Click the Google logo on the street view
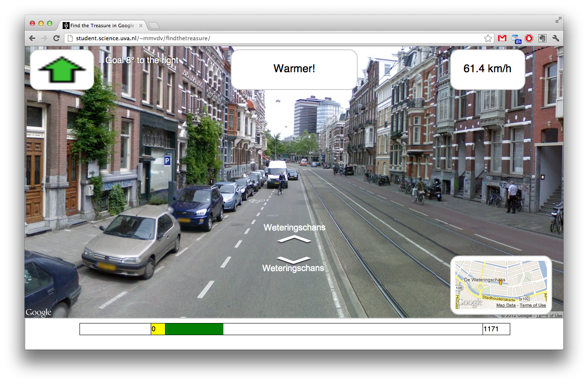The image size is (588, 384). click(x=38, y=312)
